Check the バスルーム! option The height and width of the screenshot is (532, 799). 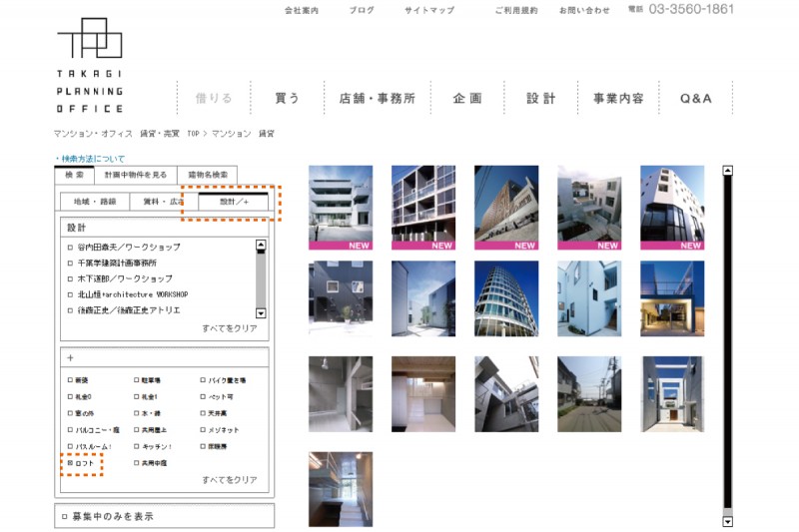pyautogui.click(x=70, y=446)
